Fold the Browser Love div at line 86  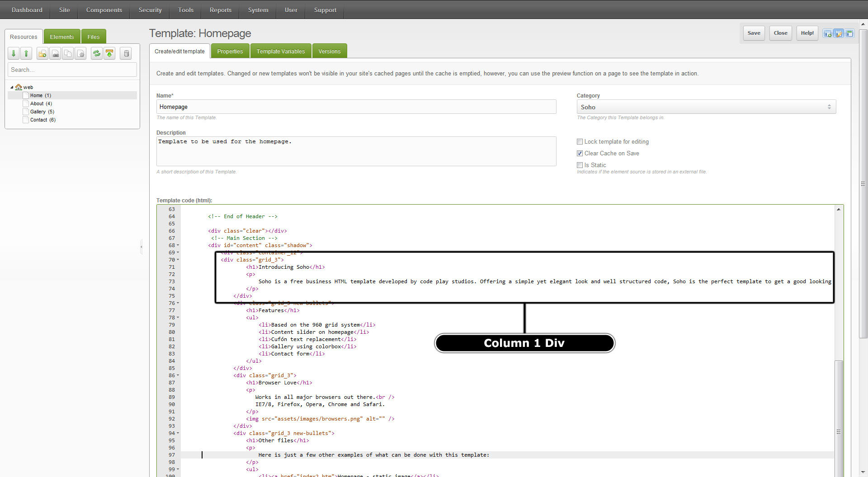tap(178, 375)
